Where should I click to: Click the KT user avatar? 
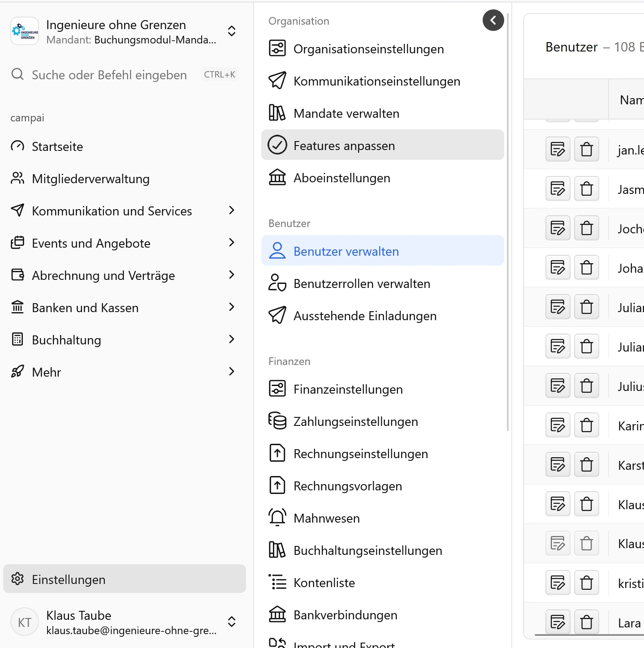25,622
